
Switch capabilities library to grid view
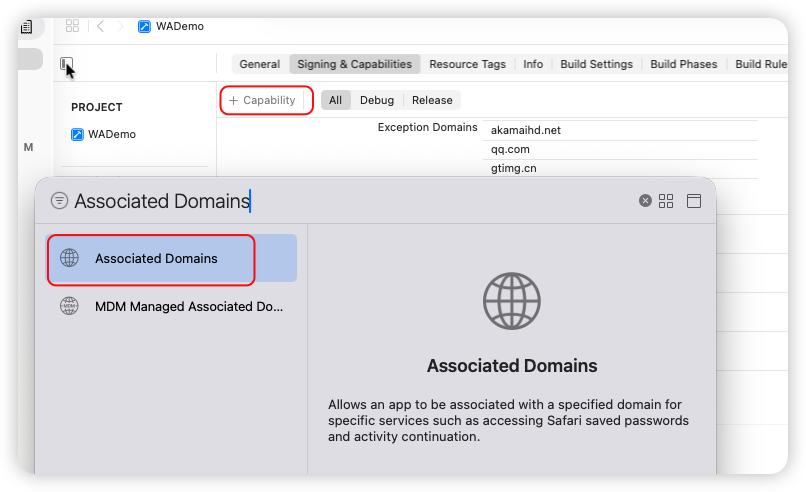[666, 201]
